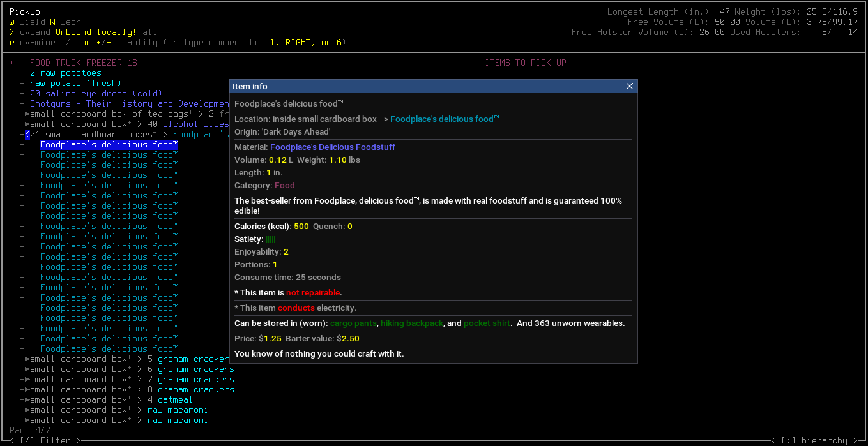This screenshot has width=868, height=446.
Task: Collapse the 21 small cardboard boxes entry
Action: pos(27,135)
